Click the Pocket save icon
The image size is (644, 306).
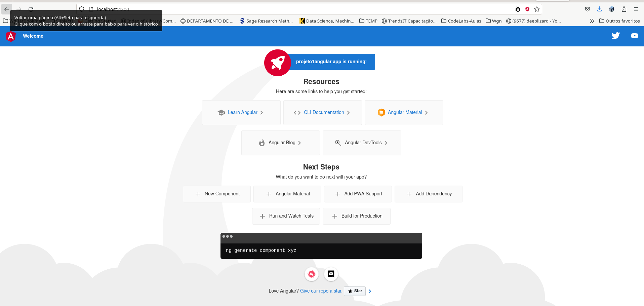pyautogui.click(x=588, y=9)
